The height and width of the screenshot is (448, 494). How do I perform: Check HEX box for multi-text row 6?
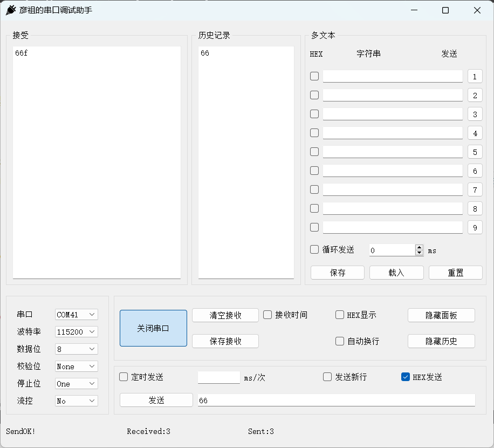tap(314, 171)
